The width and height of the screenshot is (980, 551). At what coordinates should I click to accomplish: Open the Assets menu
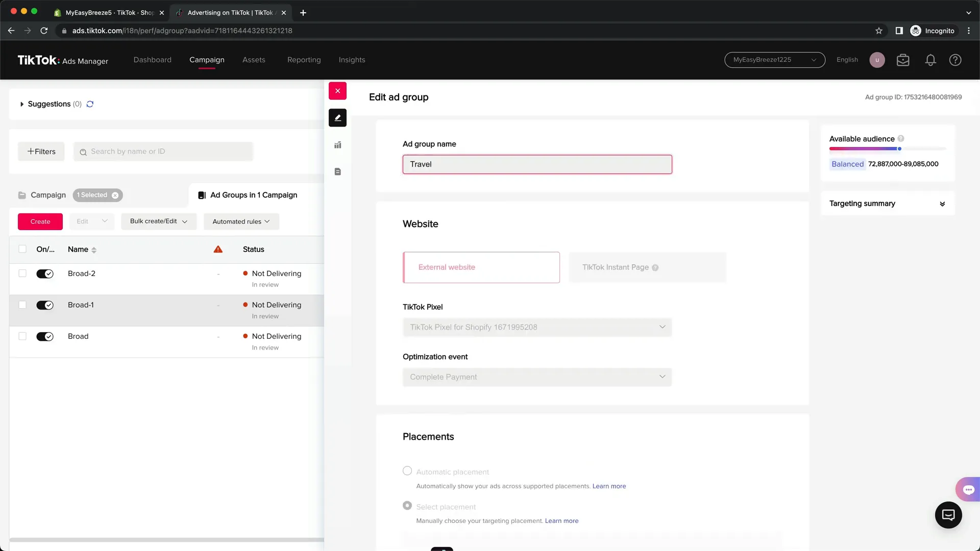(x=254, y=60)
